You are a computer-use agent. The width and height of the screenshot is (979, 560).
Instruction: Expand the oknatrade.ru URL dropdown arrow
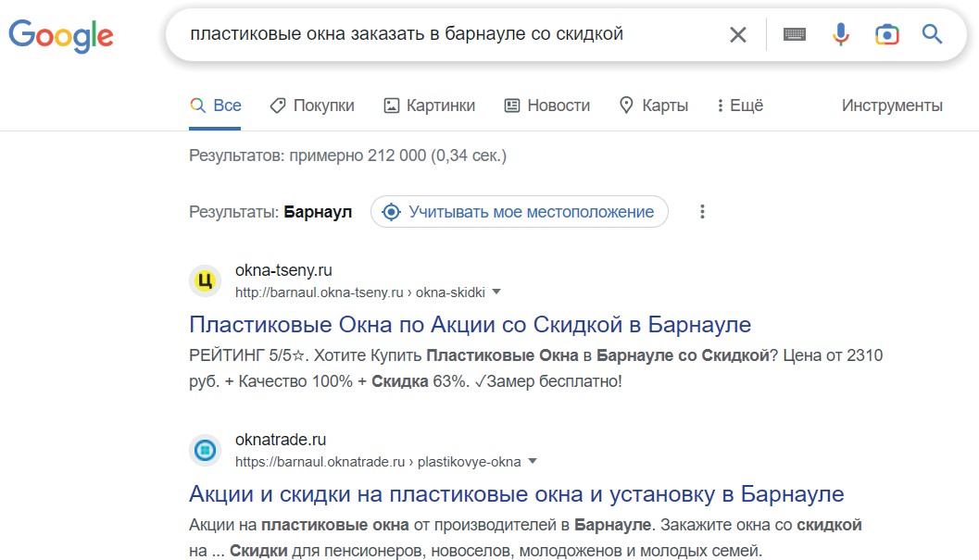point(533,461)
